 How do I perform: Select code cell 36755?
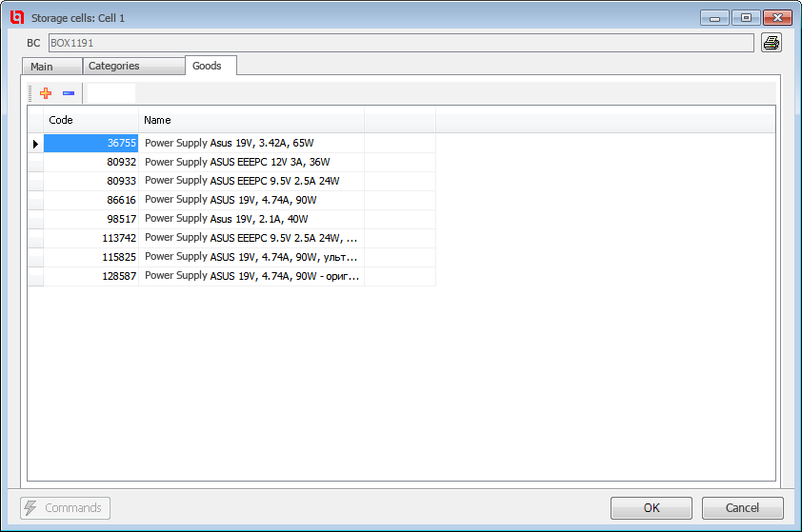[x=90, y=143]
